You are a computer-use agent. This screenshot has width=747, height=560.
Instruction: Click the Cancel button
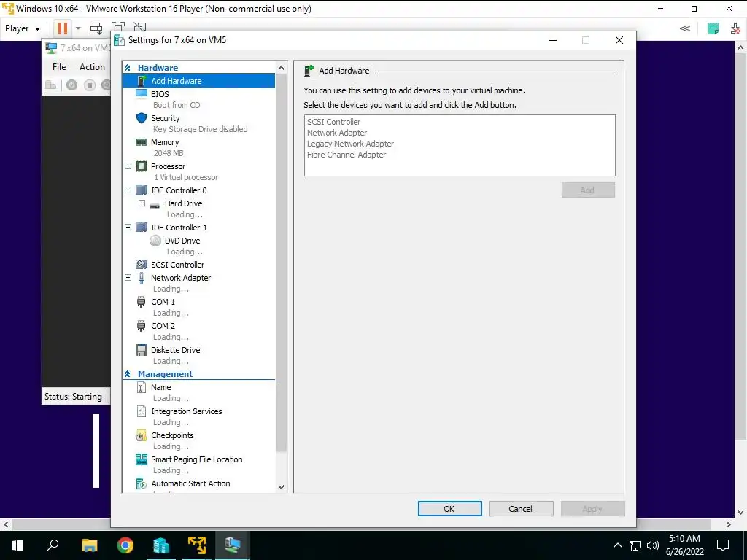[521, 508]
